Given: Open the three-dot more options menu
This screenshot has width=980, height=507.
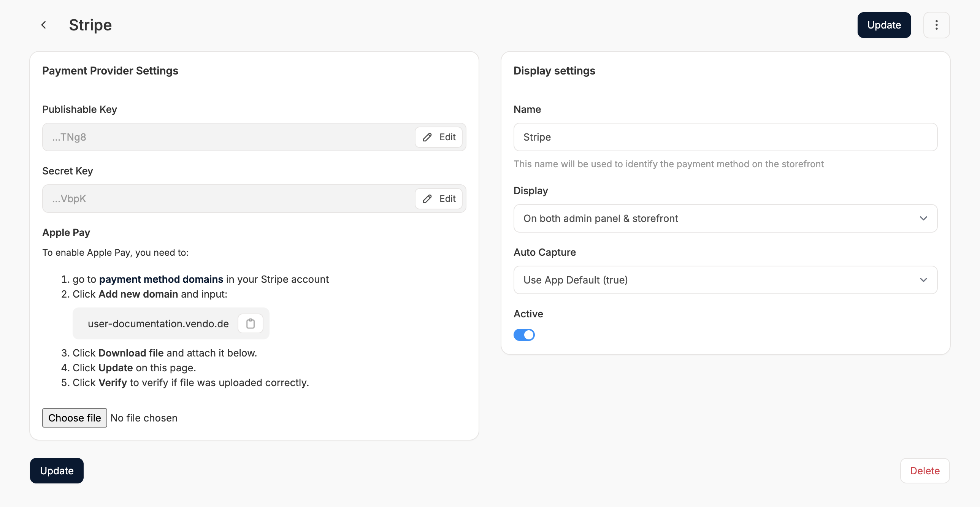Looking at the screenshot, I should click(x=936, y=25).
